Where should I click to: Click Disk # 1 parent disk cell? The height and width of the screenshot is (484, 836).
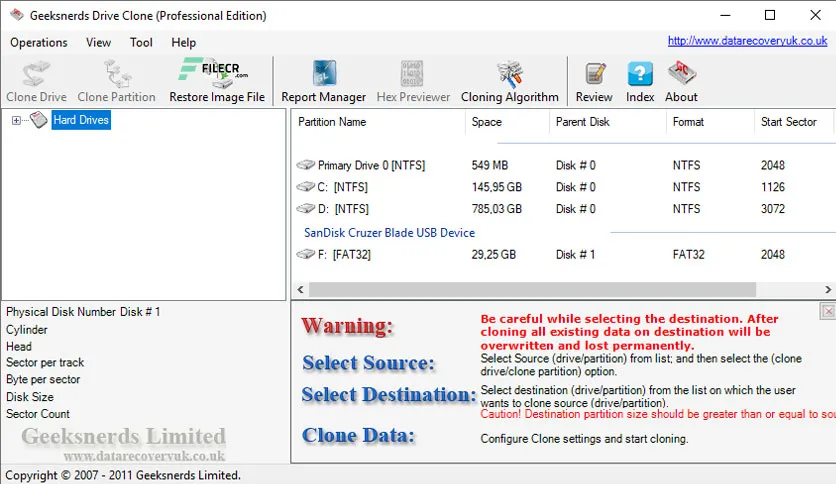tap(575, 255)
